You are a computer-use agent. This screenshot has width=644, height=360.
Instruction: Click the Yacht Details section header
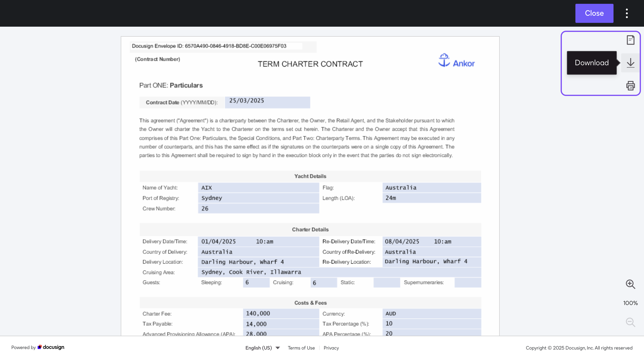pos(310,176)
